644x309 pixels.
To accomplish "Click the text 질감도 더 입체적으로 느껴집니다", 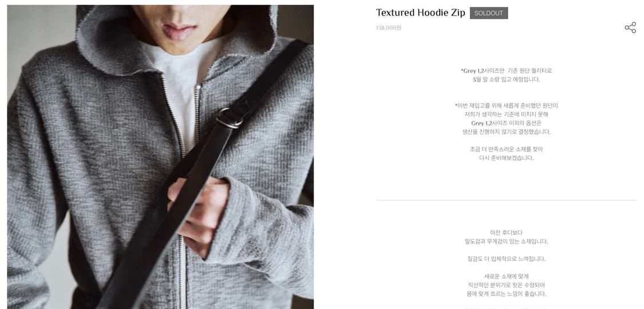I will point(506,259).
